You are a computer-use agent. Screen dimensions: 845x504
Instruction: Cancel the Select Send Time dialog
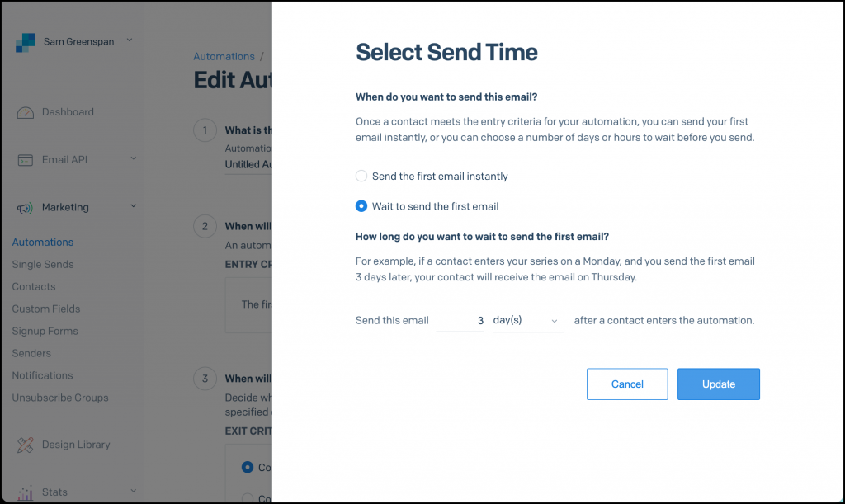(627, 384)
